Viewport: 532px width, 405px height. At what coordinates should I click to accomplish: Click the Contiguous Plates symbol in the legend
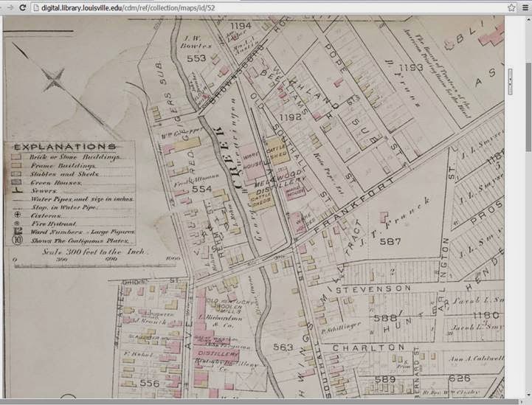[16, 240]
